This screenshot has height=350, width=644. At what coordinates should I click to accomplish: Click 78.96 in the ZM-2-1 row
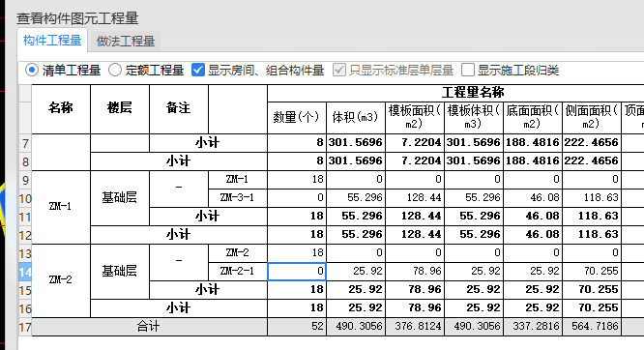[415, 272]
